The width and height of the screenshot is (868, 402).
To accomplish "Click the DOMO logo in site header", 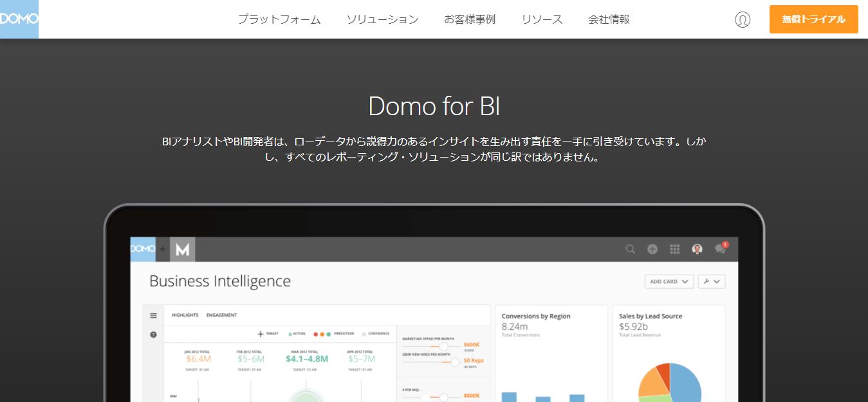I will point(19,19).
